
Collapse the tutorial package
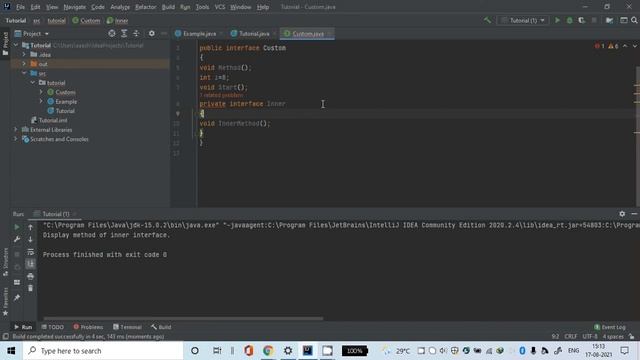(33, 82)
